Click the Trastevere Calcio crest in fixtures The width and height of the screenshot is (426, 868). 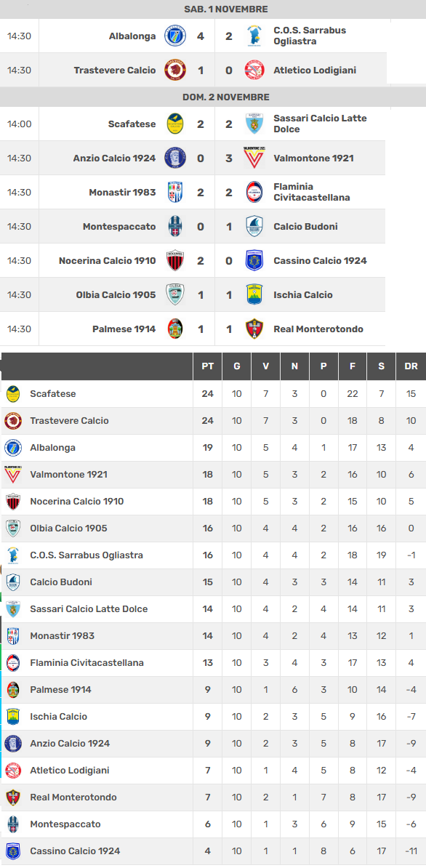point(175,71)
